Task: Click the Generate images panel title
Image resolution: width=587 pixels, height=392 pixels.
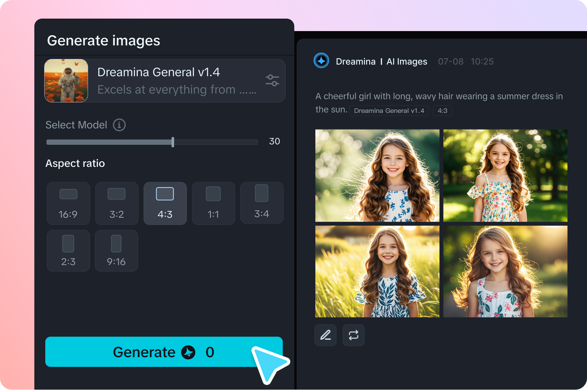Action: click(x=103, y=40)
